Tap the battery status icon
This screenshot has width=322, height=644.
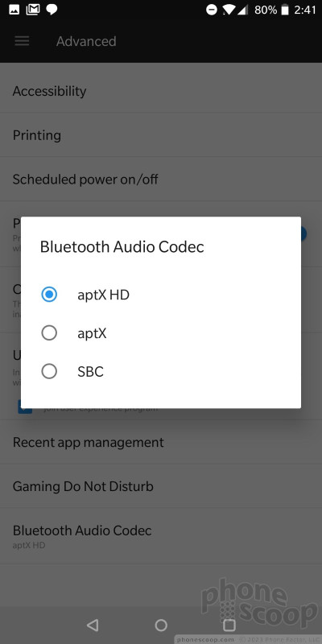pos(285,10)
